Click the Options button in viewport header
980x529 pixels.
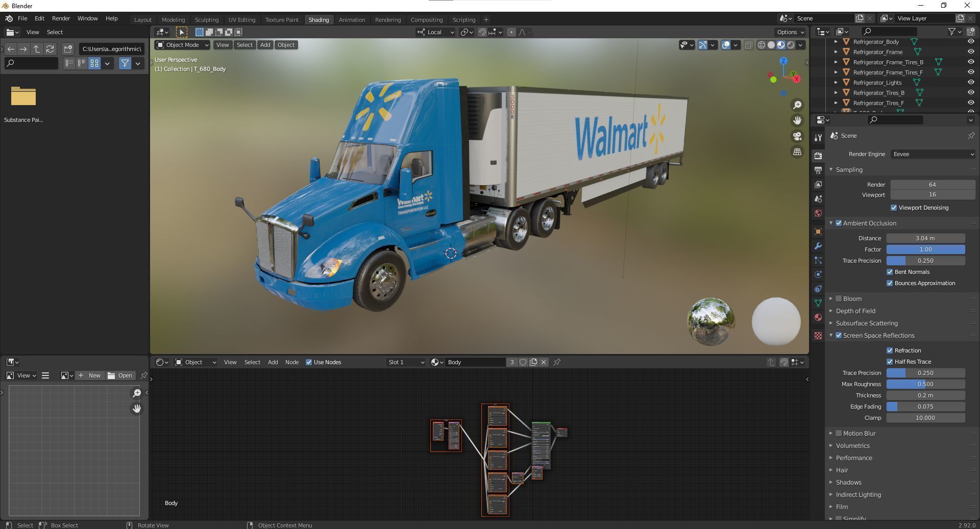click(790, 32)
